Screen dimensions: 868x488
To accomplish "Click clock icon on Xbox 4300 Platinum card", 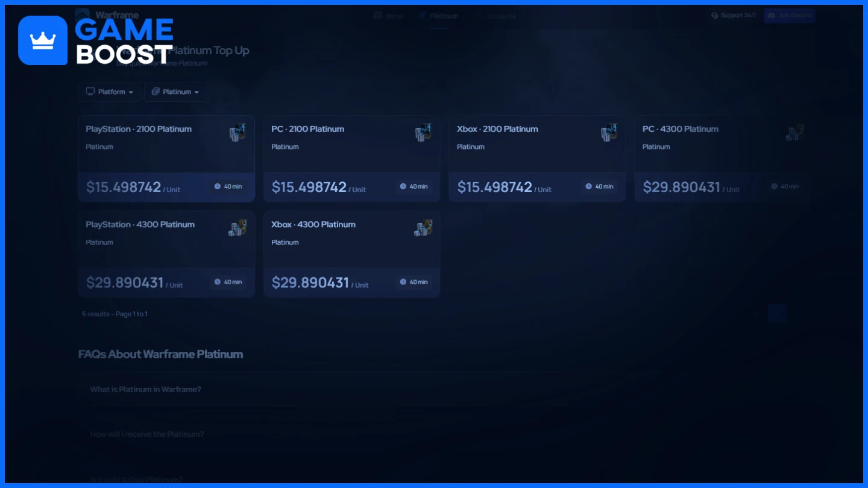I will click(x=403, y=282).
